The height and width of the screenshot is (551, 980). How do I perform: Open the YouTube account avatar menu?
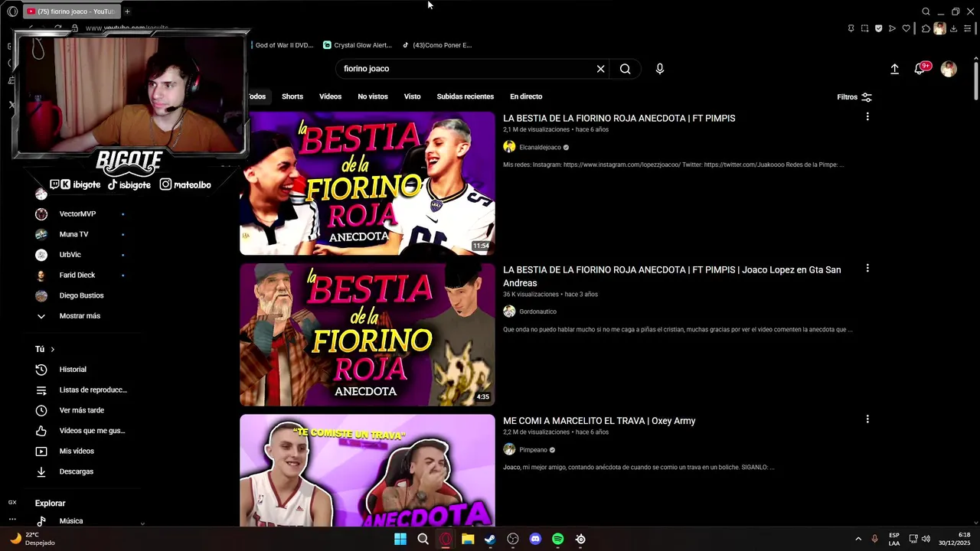pos(949,69)
